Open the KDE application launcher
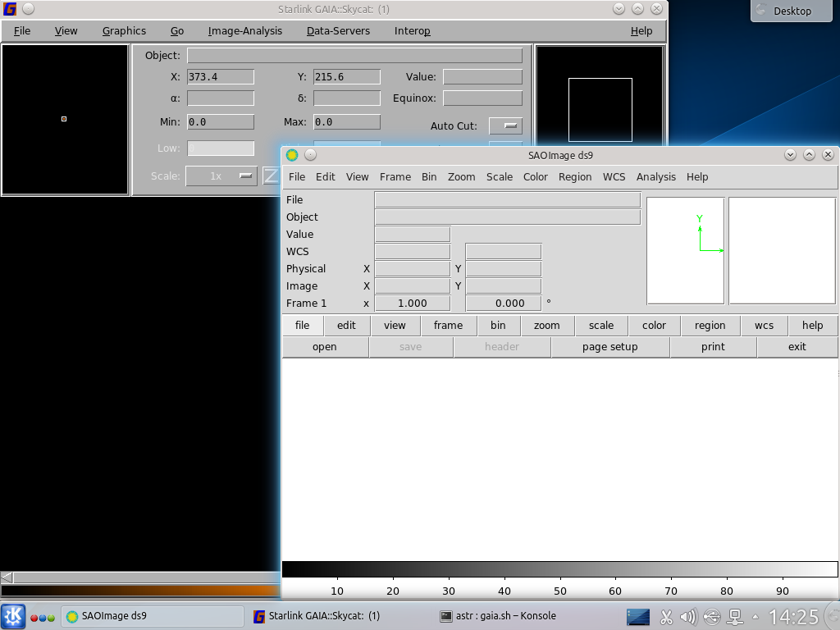Viewport: 840px width, 630px height. coord(13,616)
